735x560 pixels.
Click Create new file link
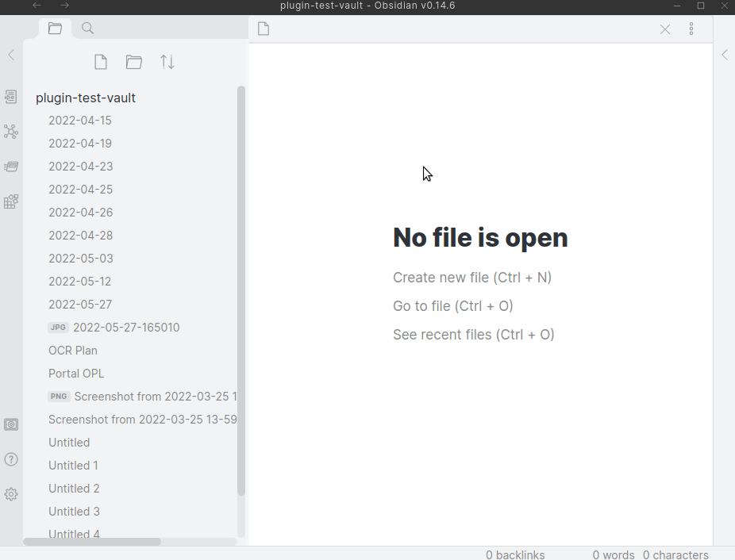coord(472,278)
